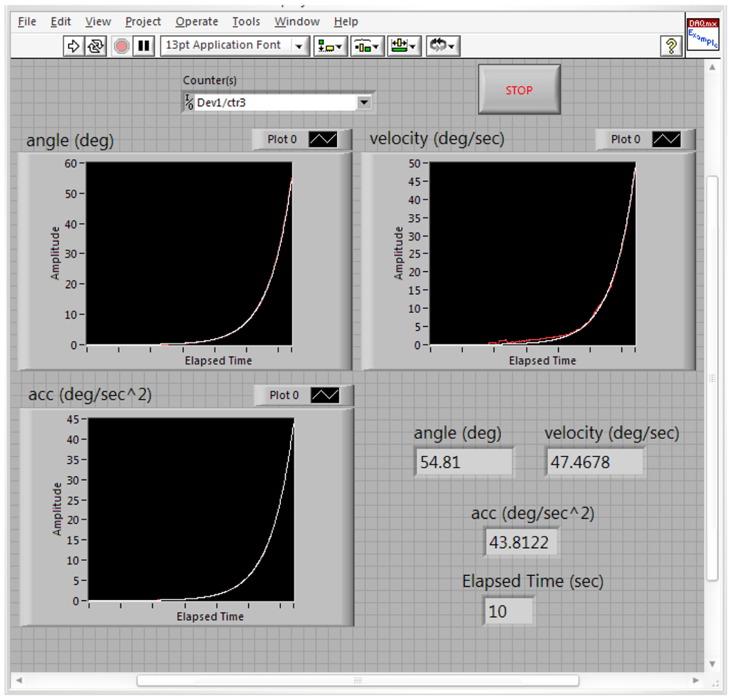
Task: Open the Resize Objects toolbar menu
Action: 404,46
